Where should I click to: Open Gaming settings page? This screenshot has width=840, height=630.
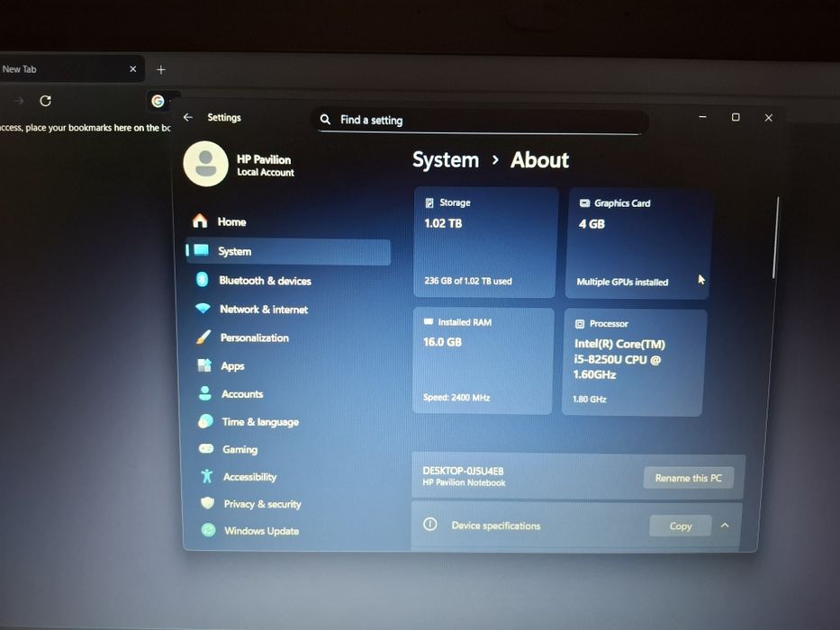click(x=289, y=449)
